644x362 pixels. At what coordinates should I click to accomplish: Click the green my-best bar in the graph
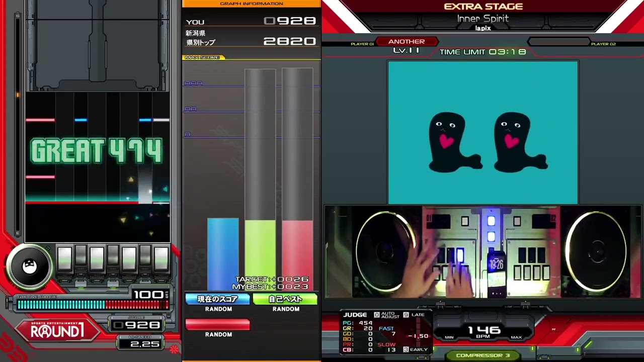260,255
